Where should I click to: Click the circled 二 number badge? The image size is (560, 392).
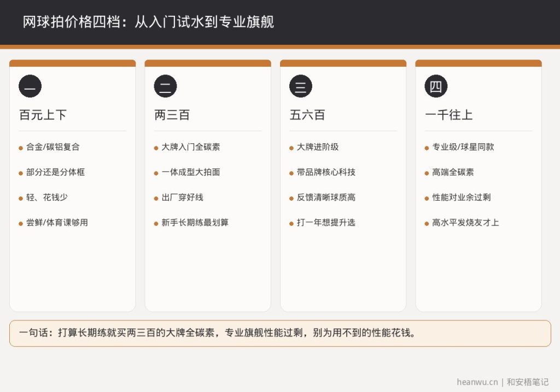click(x=165, y=86)
